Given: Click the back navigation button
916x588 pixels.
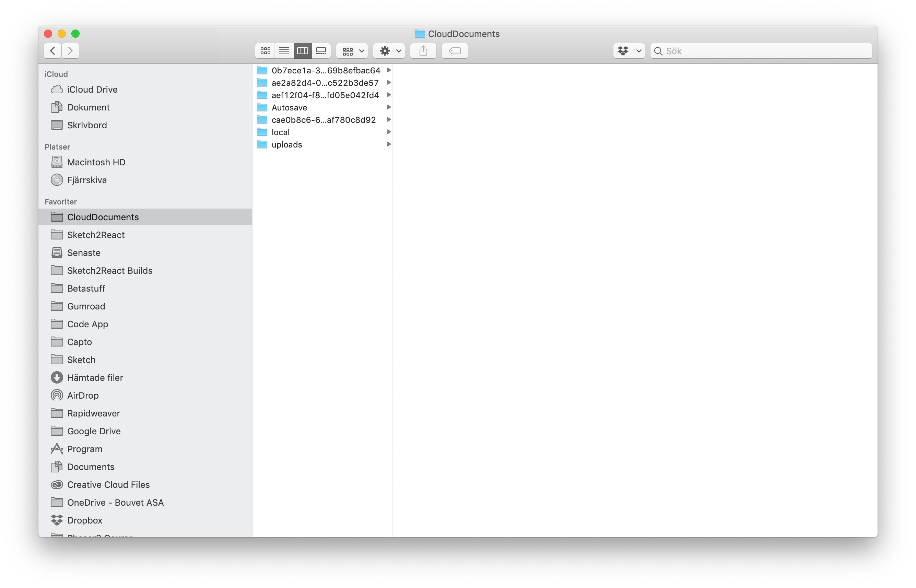Looking at the screenshot, I should click(52, 51).
